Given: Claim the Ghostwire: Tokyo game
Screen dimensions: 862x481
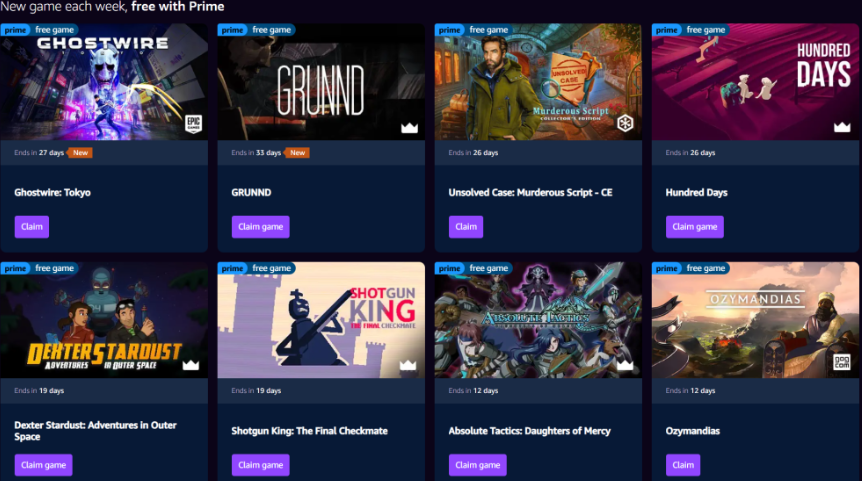Looking at the screenshot, I should [32, 226].
